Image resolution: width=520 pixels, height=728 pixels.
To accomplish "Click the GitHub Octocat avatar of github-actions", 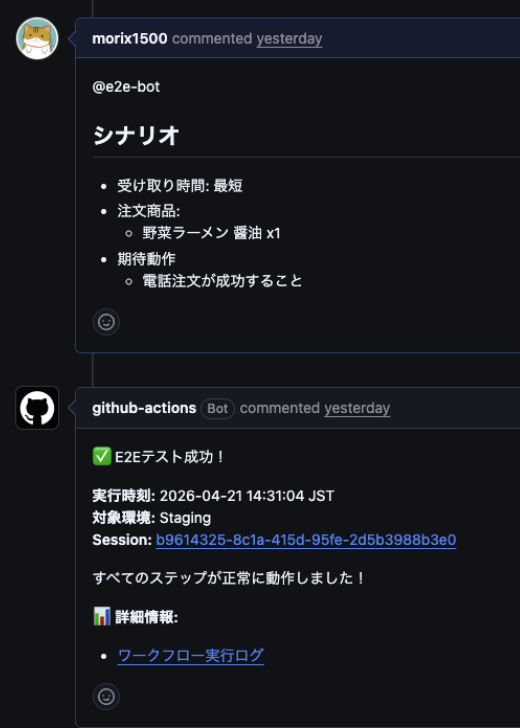I will [x=37, y=408].
